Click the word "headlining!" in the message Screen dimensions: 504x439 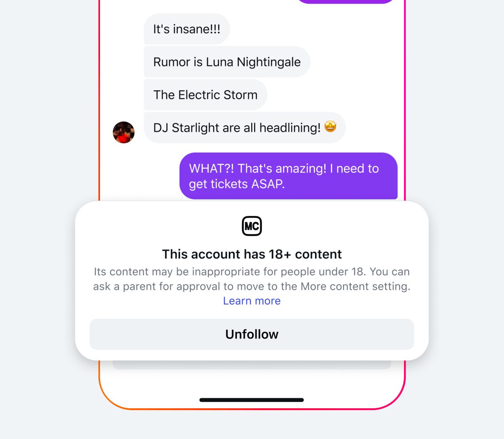290,128
